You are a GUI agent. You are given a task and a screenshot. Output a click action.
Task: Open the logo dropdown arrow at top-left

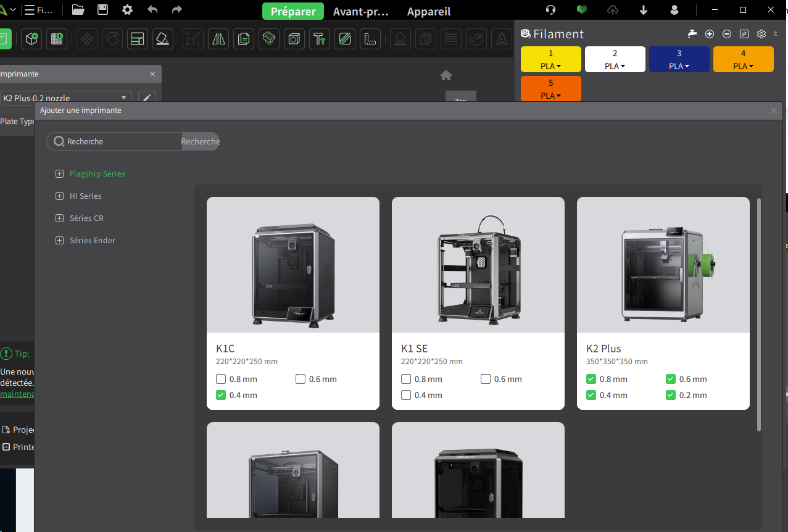(12, 10)
